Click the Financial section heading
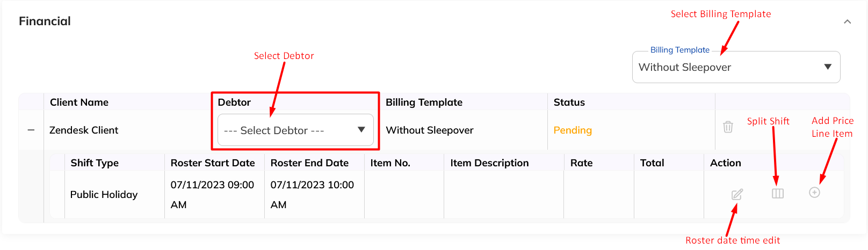Screen dimensions: 868x250 45,21
